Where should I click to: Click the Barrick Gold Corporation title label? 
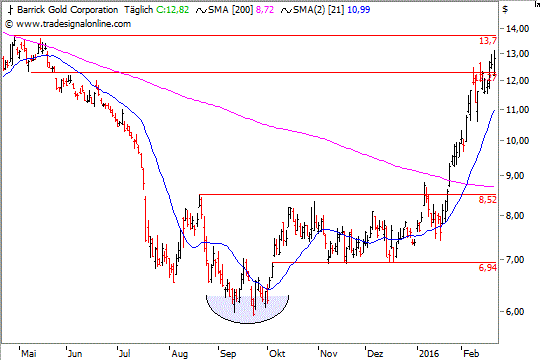pyautogui.click(x=68, y=10)
